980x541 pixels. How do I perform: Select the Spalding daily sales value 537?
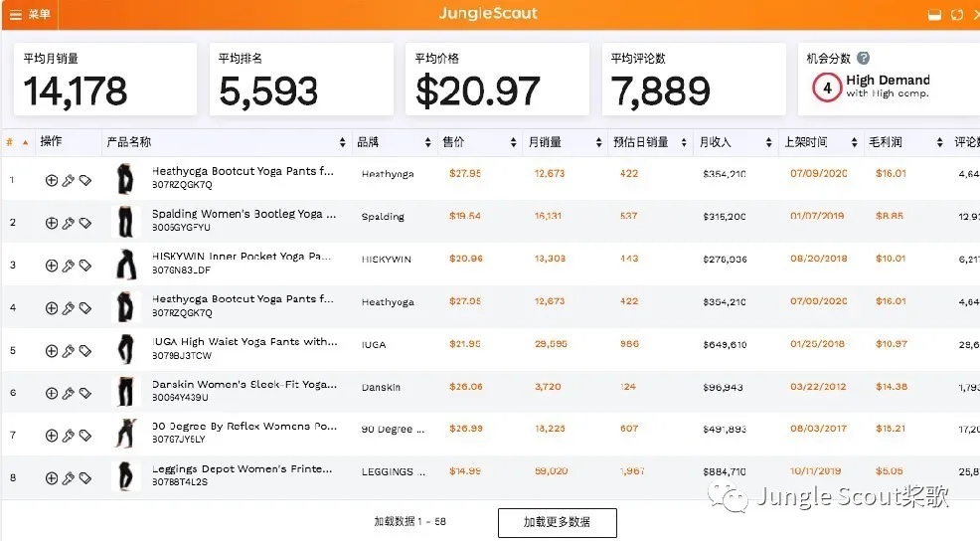pyautogui.click(x=629, y=216)
